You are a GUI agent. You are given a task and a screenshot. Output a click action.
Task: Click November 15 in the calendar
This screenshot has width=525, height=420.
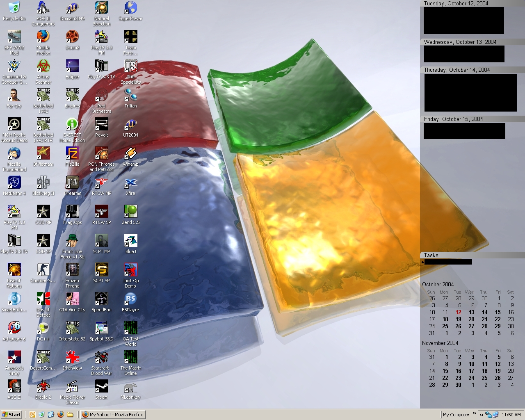point(445,371)
